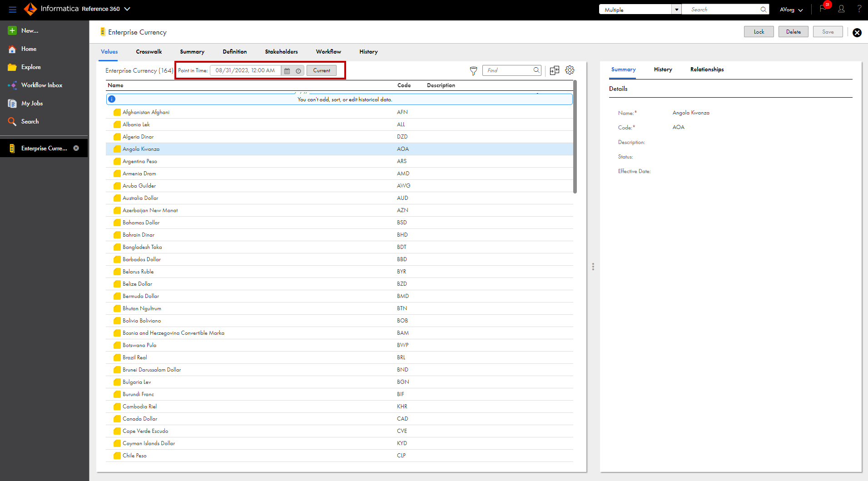The width and height of the screenshot is (868, 481).
Task: Click the panel splitter handle dots
Action: tap(593, 267)
